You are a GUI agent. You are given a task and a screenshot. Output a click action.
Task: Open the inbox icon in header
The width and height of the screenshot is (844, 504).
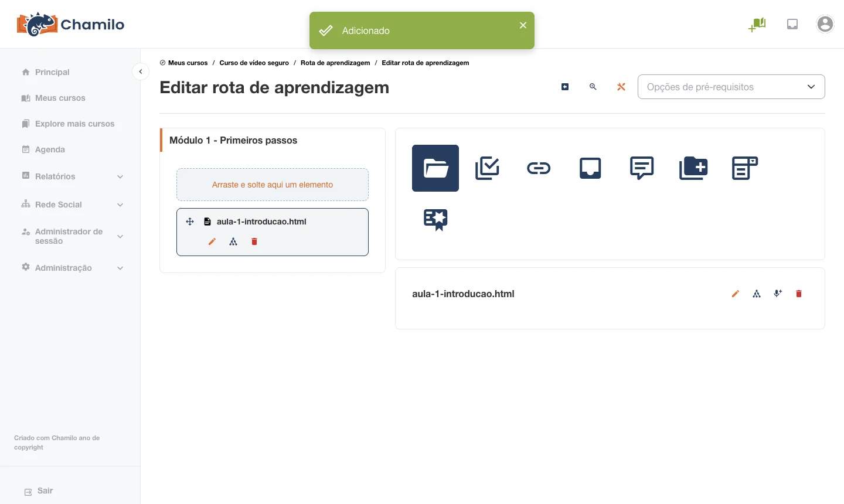792,24
